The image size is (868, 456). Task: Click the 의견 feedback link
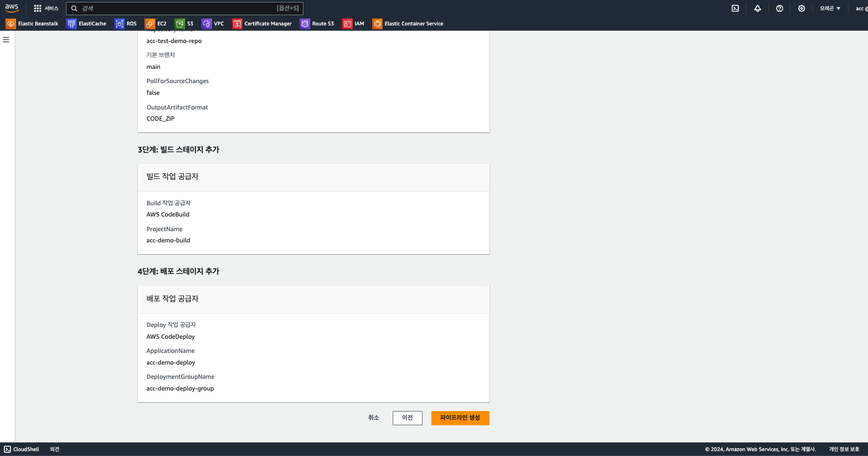(x=54, y=449)
